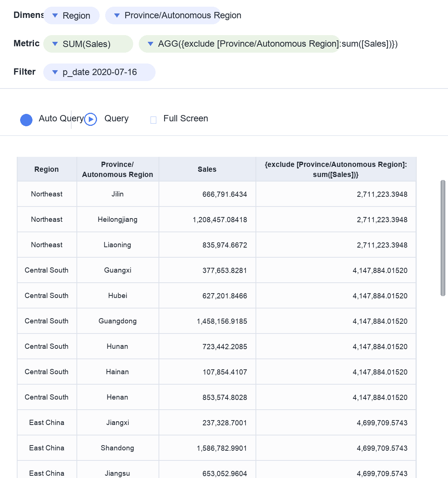Click the Sales column header
The height and width of the screenshot is (478, 448).
tap(207, 169)
